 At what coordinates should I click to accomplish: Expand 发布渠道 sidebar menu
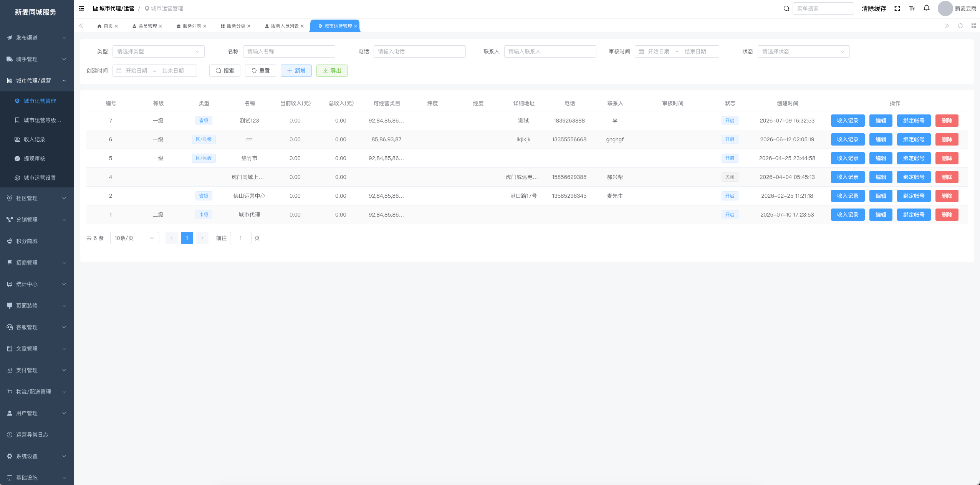pos(37,38)
